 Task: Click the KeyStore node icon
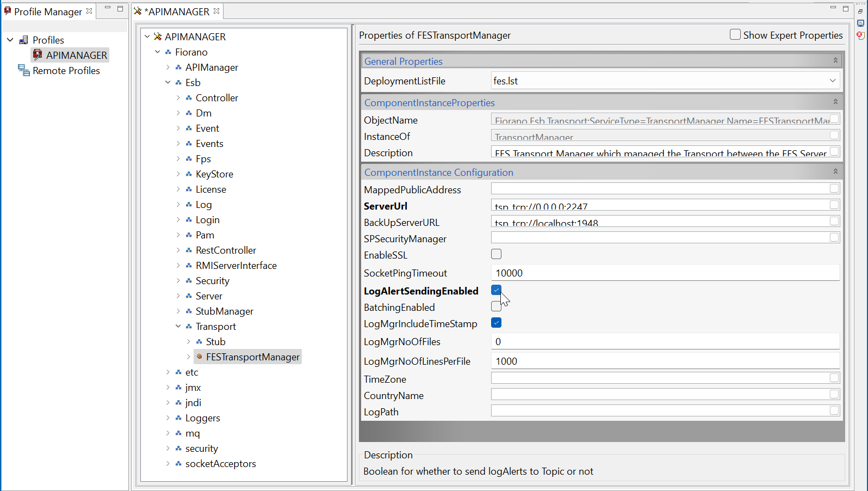[189, 174]
